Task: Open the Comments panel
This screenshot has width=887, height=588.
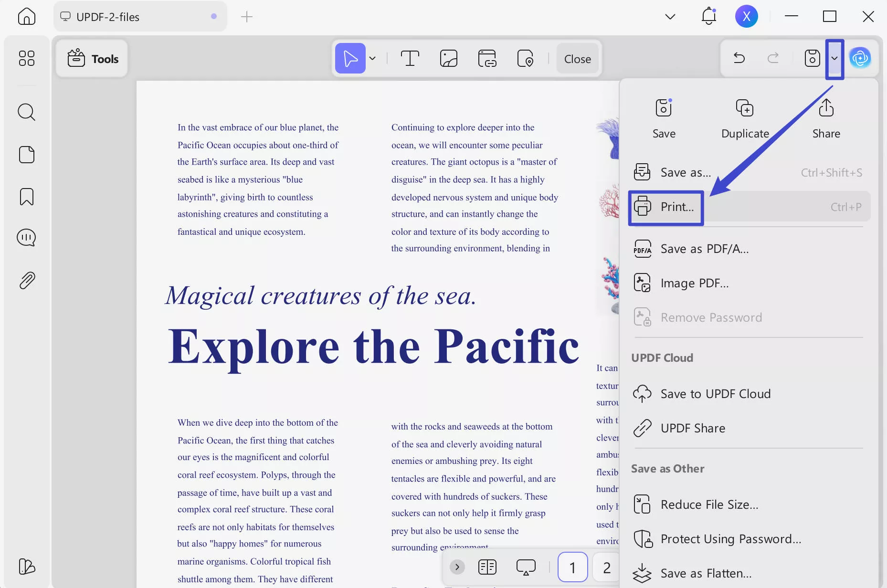Action: coord(26,237)
